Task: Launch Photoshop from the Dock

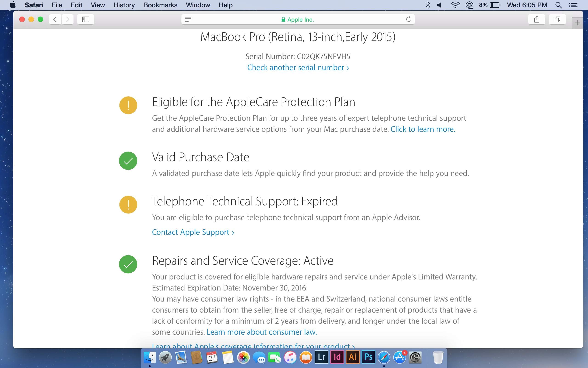Action: [x=368, y=357]
